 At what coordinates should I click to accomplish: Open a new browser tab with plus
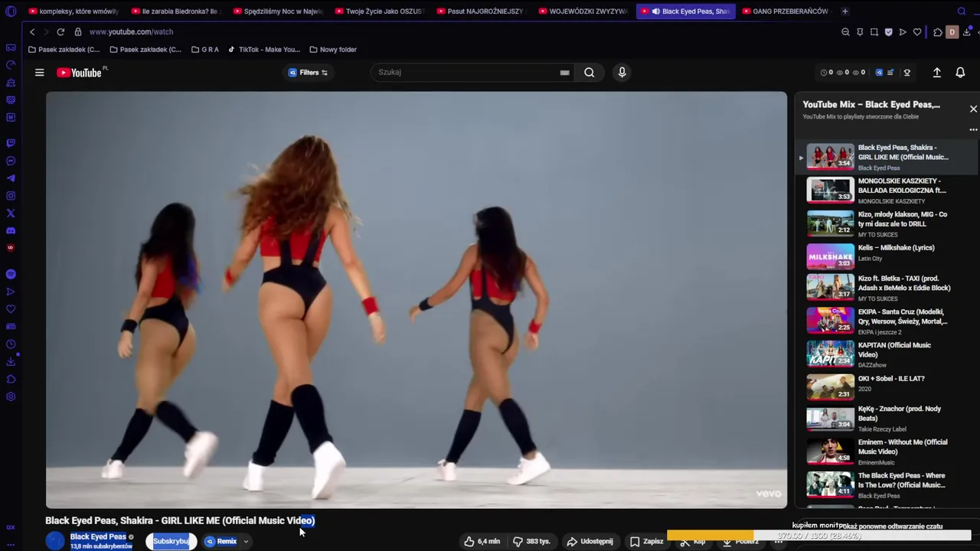click(x=845, y=11)
